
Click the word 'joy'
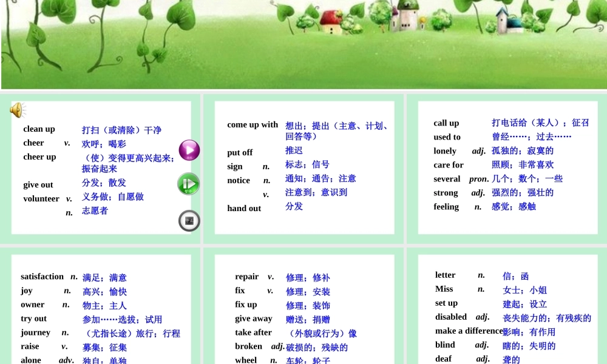pyautogui.click(x=27, y=291)
